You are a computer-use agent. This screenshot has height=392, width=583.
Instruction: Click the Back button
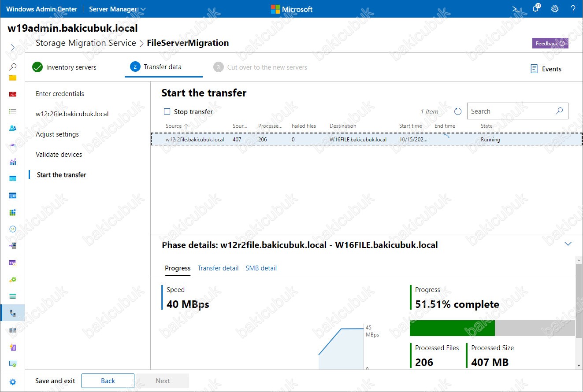click(x=108, y=381)
